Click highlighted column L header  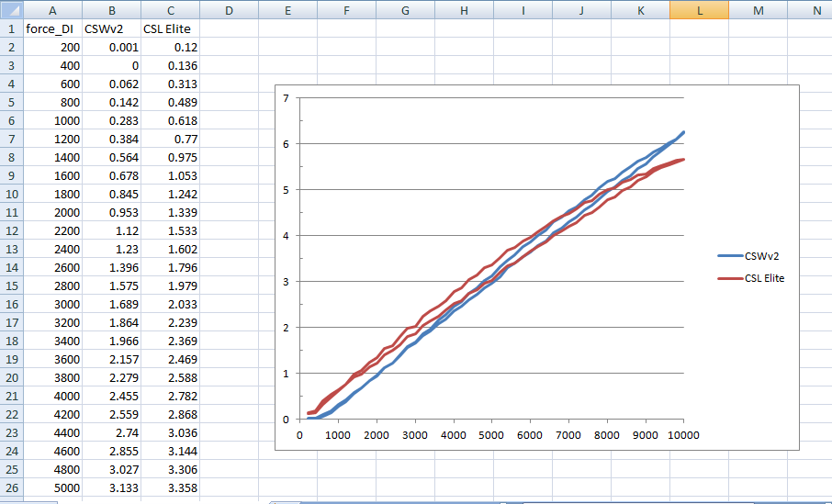(x=699, y=10)
